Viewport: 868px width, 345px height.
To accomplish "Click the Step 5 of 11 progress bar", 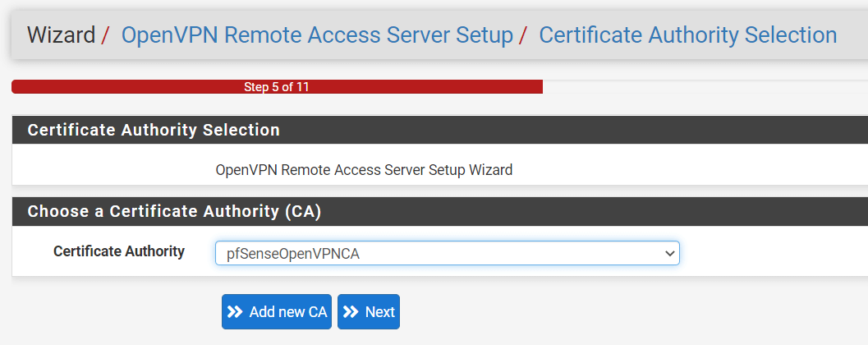I will (277, 87).
